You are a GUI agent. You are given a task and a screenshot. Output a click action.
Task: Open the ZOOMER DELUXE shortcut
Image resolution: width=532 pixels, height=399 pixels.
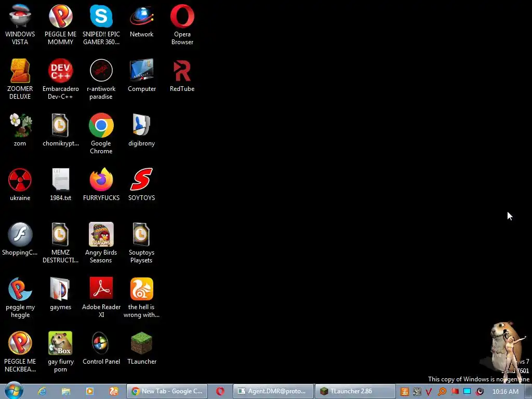click(20, 79)
